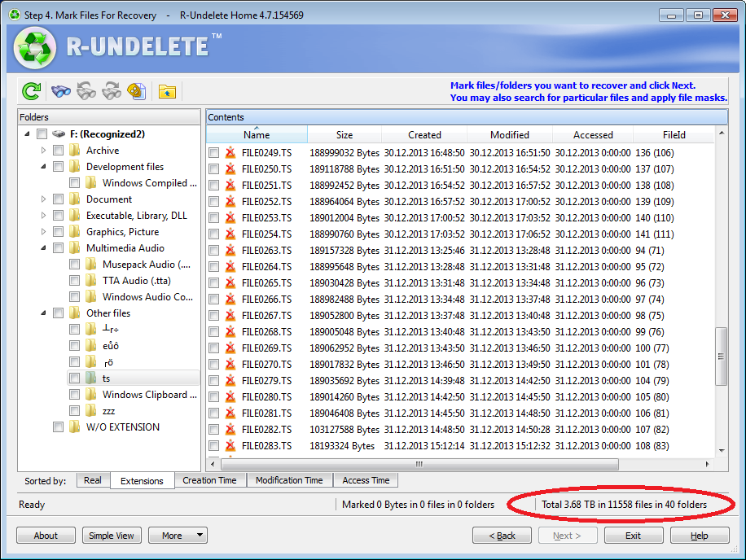Expand the Document folder node

pos(43,199)
